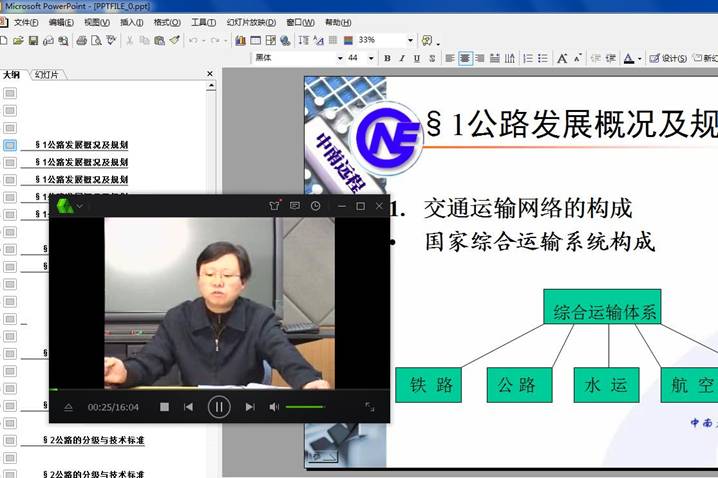The image size is (718, 478).
Task: Activate the Format Painter brush
Action: 174,41
